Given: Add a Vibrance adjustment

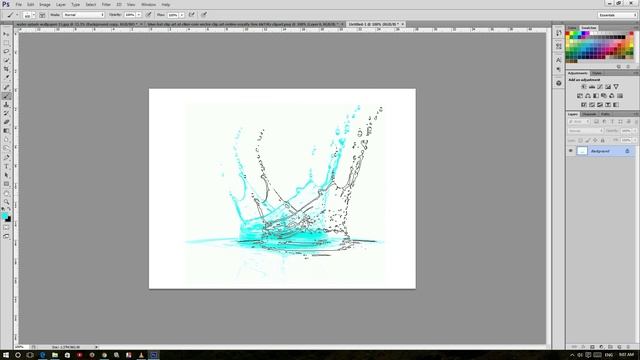Looking at the screenshot, I should (x=616, y=87).
